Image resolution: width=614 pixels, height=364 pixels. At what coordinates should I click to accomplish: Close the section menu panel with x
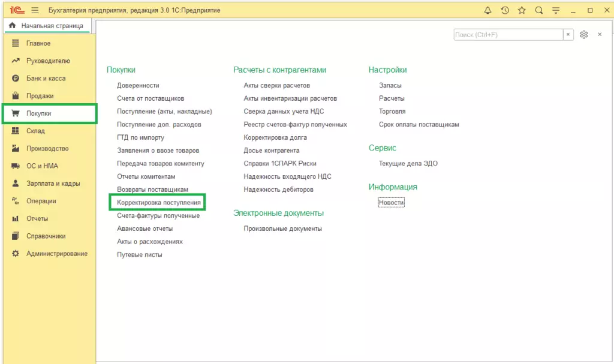(x=599, y=35)
